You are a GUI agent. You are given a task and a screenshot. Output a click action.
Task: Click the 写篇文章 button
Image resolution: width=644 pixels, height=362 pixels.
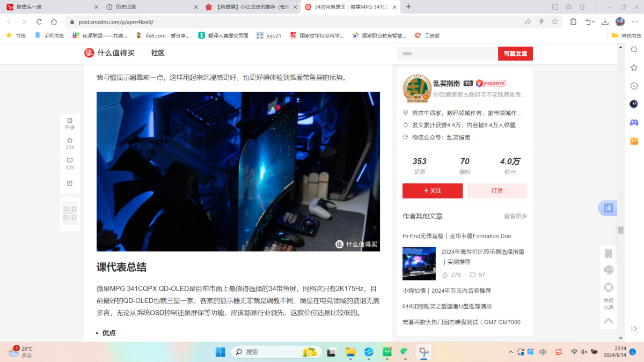pyautogui.click(x=515, y=54)
